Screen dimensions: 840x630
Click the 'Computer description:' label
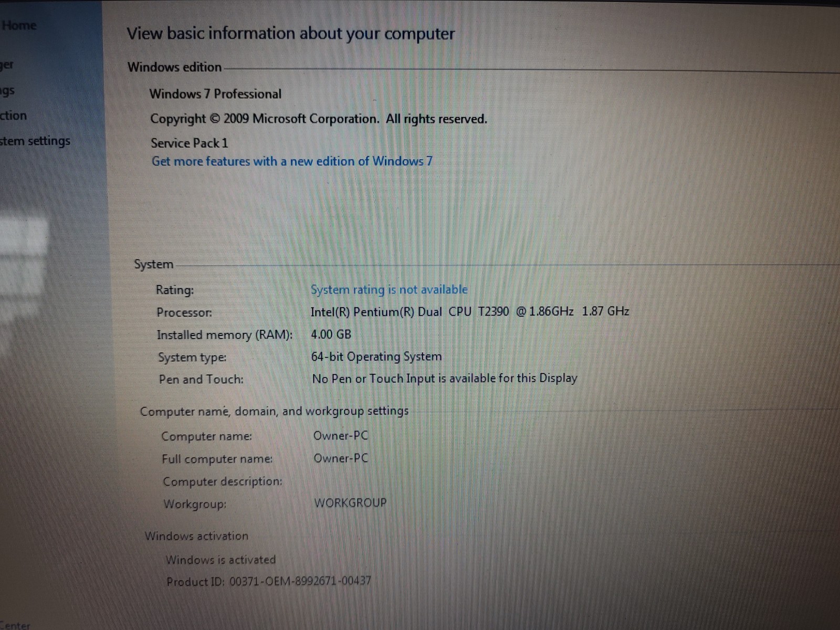click(x=223, y=481)
